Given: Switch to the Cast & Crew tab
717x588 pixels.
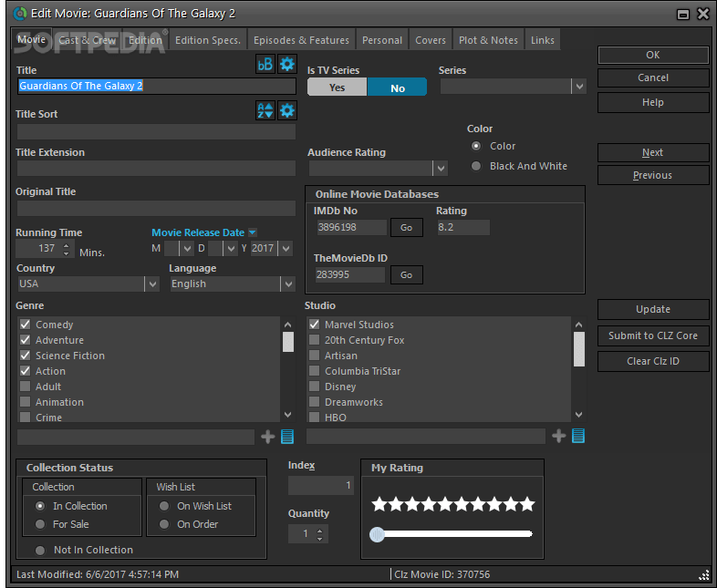Looking at the screenshot, I should 87,40.
